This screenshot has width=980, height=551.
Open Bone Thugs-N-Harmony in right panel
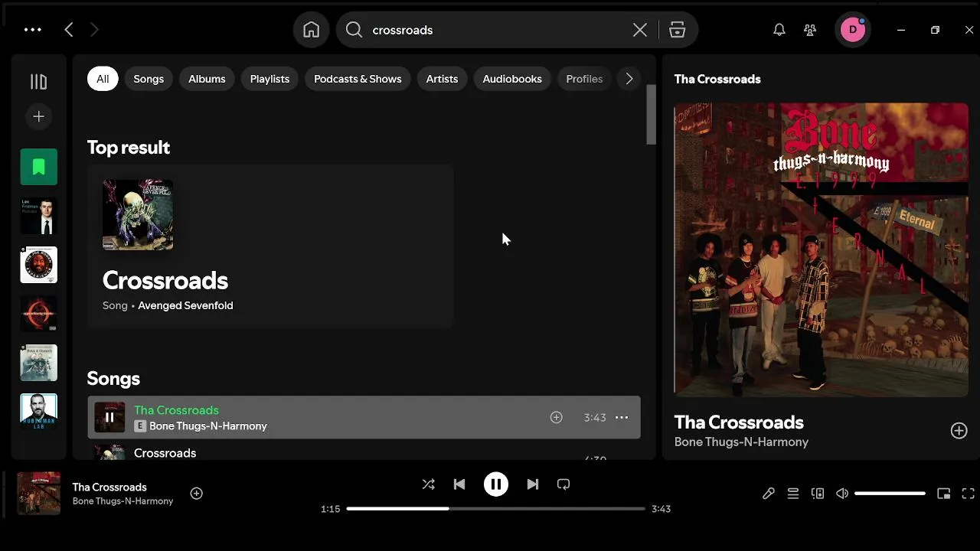741,442
